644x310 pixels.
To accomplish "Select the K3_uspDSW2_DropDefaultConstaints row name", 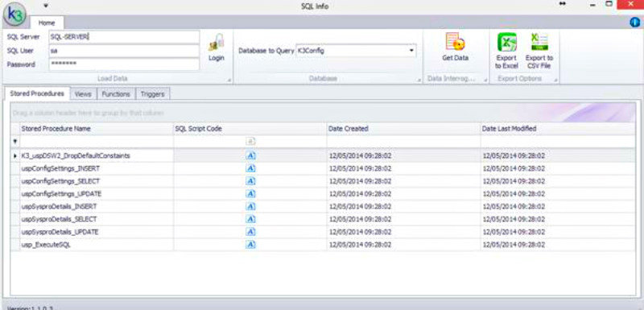I will coord(76,155).
